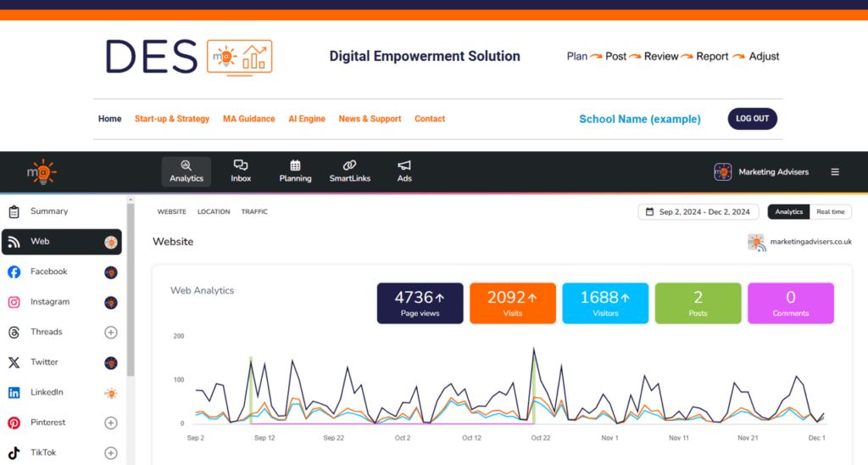
Task: Click the marketingadvisers.co.uk site icon
Action: coord(756,242)
